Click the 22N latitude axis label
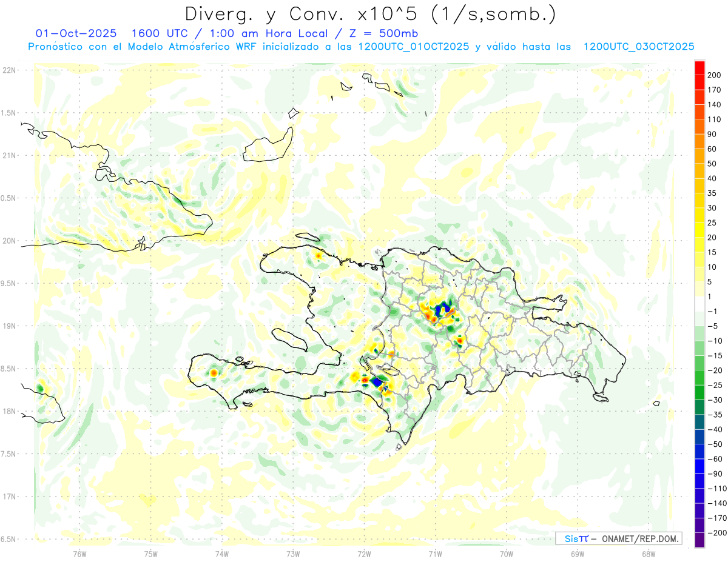This screenshot has height=562, width=728. point(9,70)
